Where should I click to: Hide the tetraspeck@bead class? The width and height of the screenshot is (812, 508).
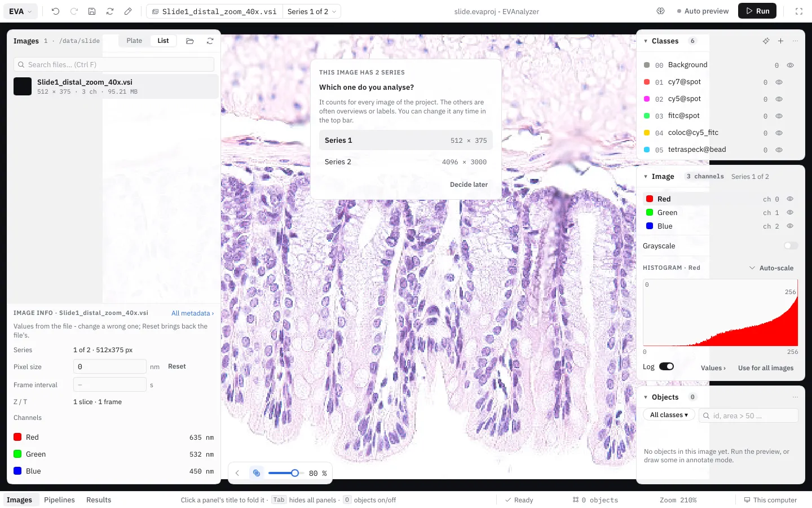point(779,150)
